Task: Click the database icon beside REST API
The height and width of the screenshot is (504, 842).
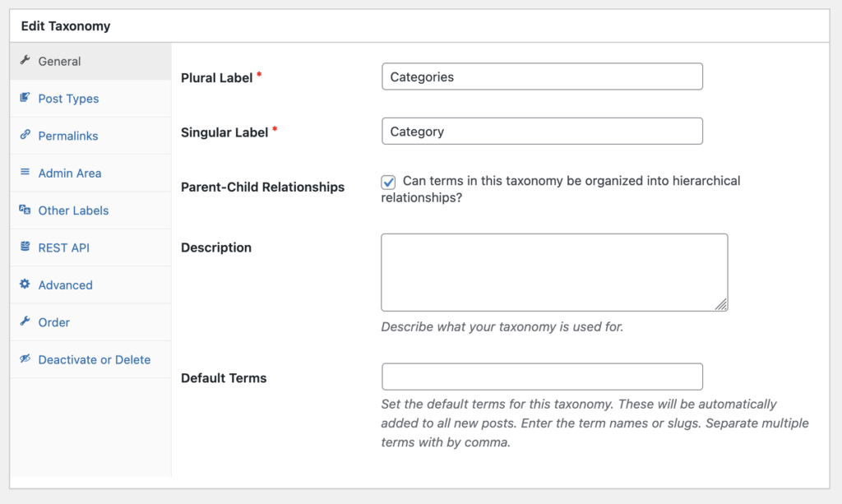Action: pyautogui.click(x=25, y=247)
